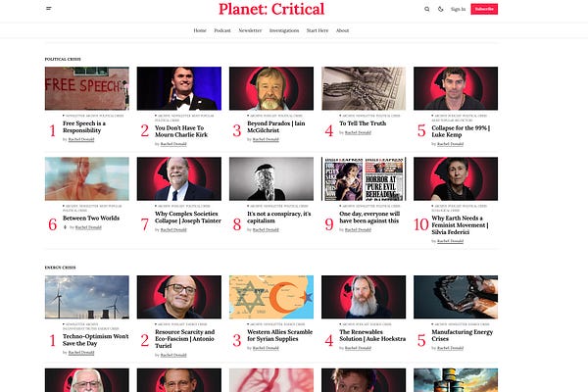This screenshot has width=588, height=392.
Task: Click Rachel Donald under Techno-Optimism article
Action: coord(81,353)
